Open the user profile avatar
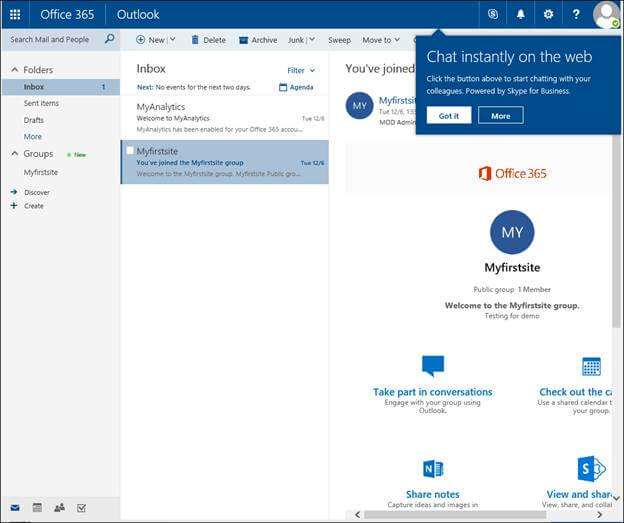Image resolution: width=624 pixels, height=523 pixels. click(606, 15)
